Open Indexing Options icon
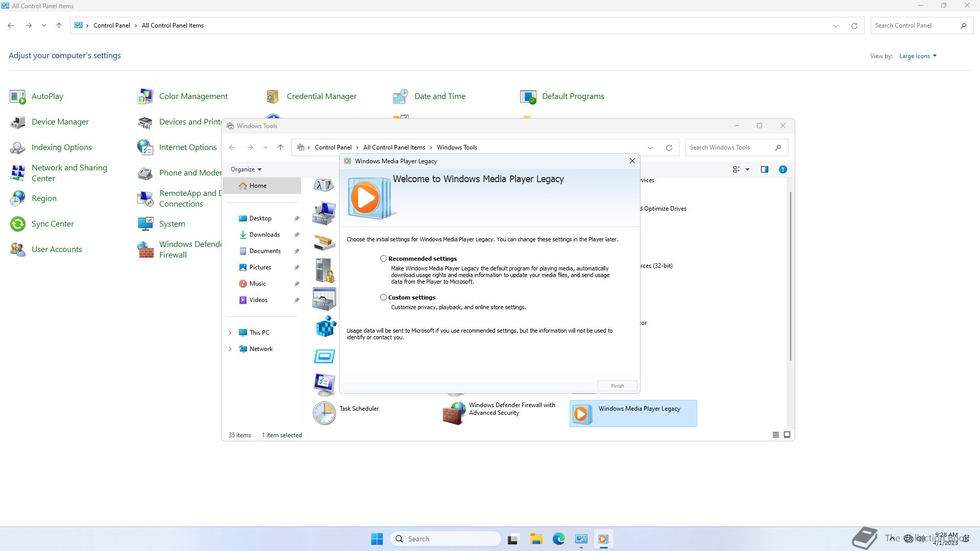980x551 pixels. 18,147
